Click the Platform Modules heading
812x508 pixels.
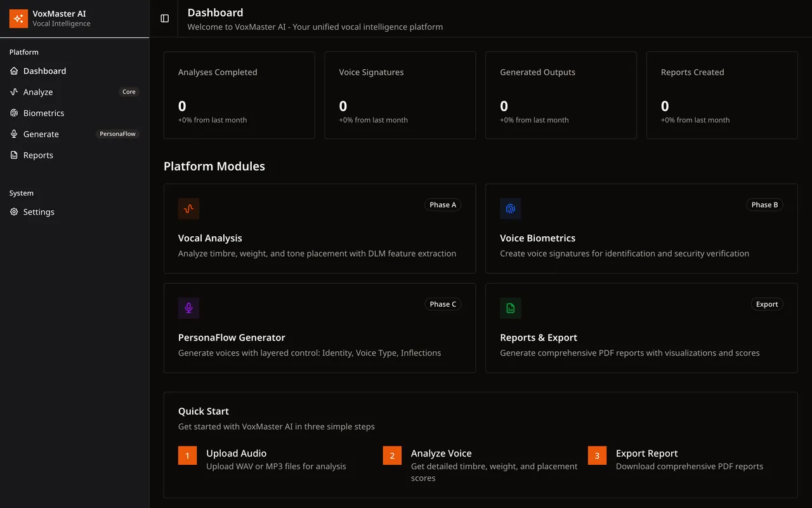click(x=214, y=166)
